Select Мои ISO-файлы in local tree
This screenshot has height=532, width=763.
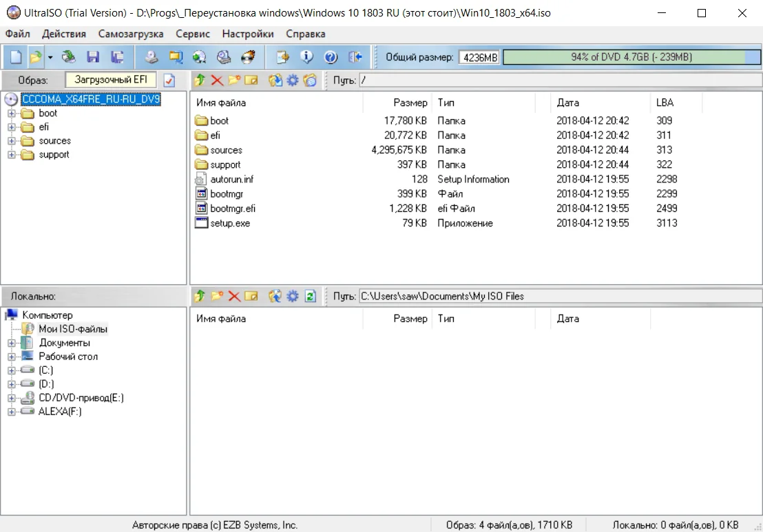[x=73, y=329]
